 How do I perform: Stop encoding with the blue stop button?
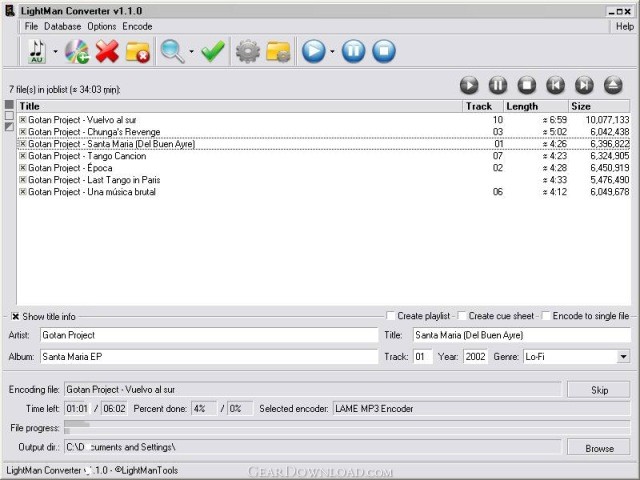tap(384, 51)
